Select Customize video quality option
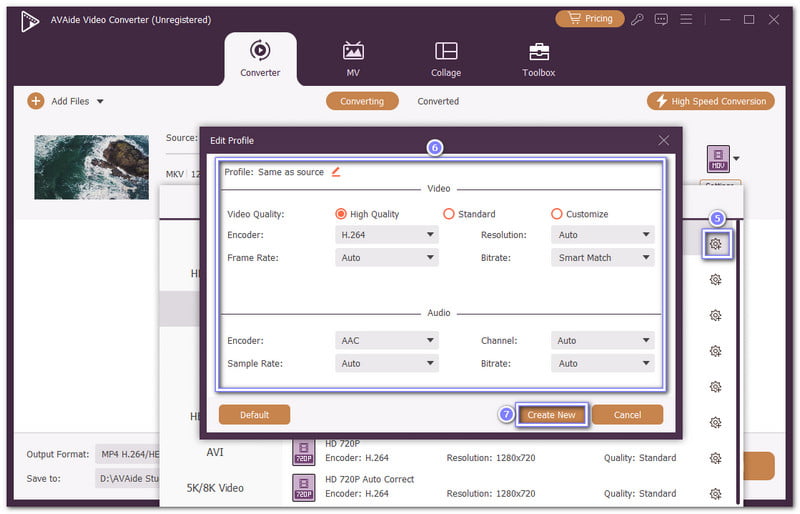The image size is (800, 514). pyautogui.click(x=580, y=214)
